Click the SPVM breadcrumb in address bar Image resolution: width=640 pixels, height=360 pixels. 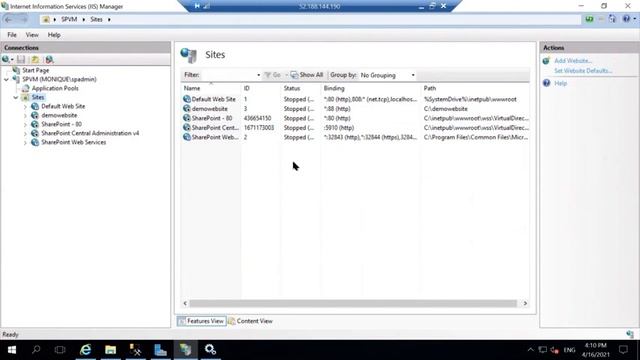click(x=69, y=20)
